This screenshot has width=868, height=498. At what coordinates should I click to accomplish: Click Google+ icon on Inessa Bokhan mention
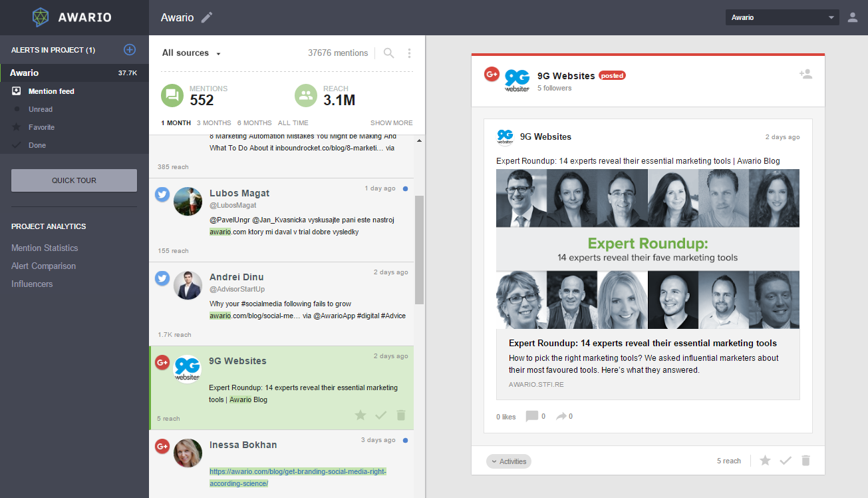[x=162, y=446]
